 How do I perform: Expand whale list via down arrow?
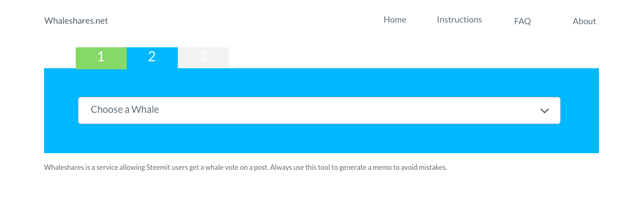[x=545, y=111]
